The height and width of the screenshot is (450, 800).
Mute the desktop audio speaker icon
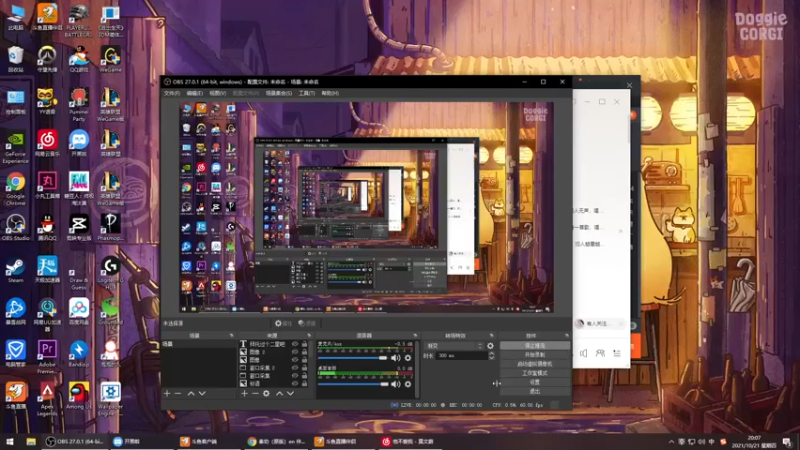(x=395, y=384)
